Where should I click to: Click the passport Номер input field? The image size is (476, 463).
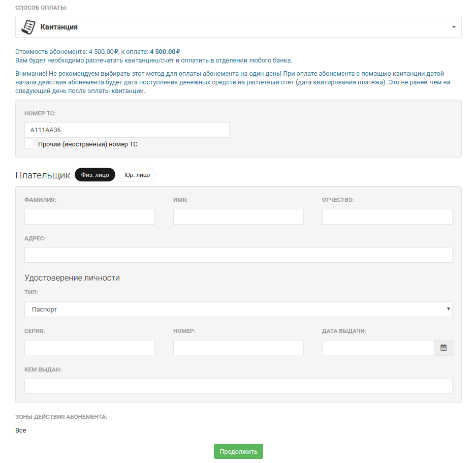238,348
